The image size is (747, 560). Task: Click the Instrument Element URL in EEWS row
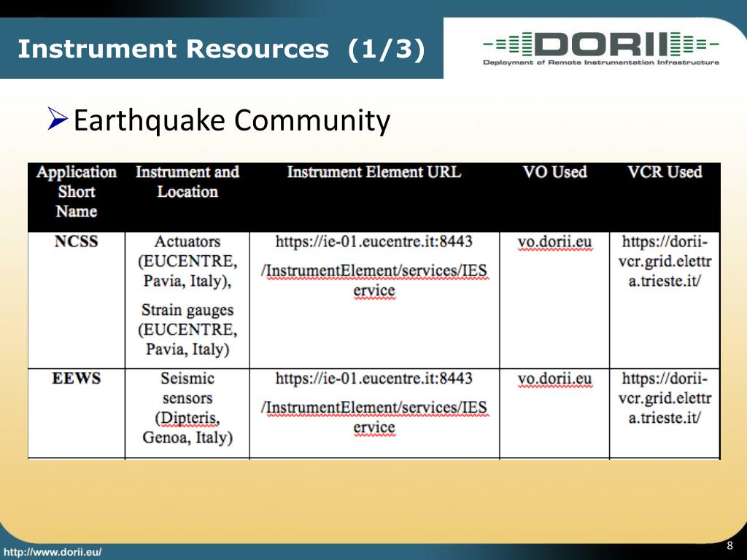[x=374, y=402]
